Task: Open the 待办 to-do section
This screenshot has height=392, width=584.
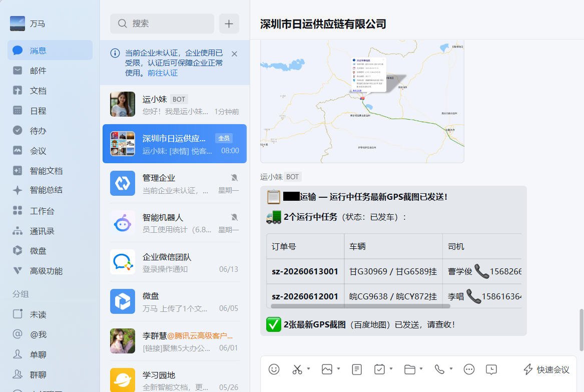Action: (x=50, y=131)
